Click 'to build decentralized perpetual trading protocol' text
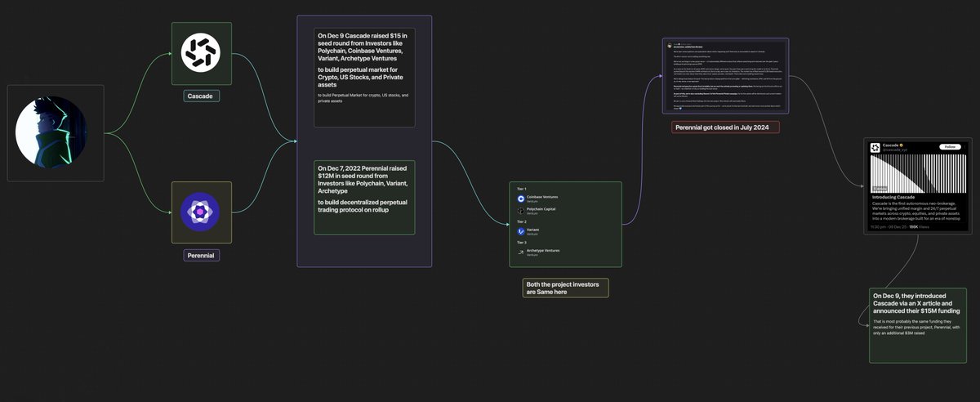 click(363, 205)
